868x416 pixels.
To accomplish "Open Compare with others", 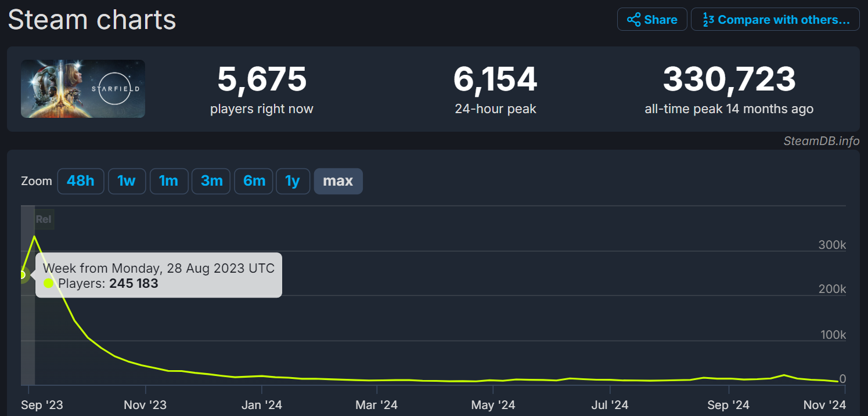I will [x=776, y=19].
